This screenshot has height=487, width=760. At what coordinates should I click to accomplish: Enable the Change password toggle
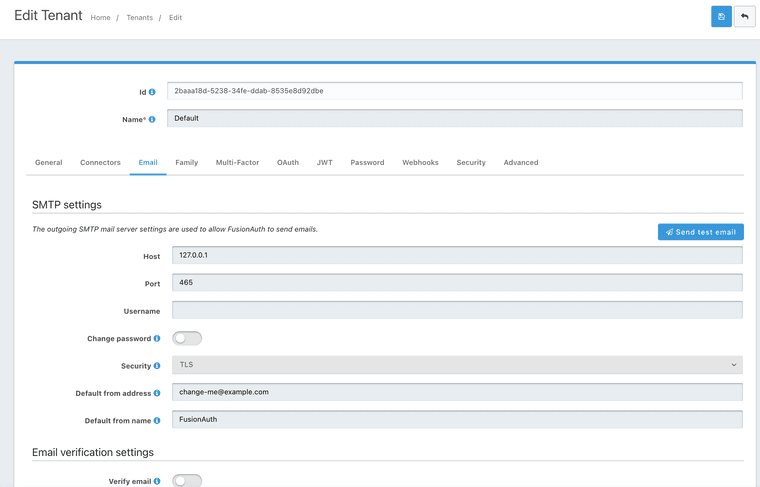coord(187,339)
